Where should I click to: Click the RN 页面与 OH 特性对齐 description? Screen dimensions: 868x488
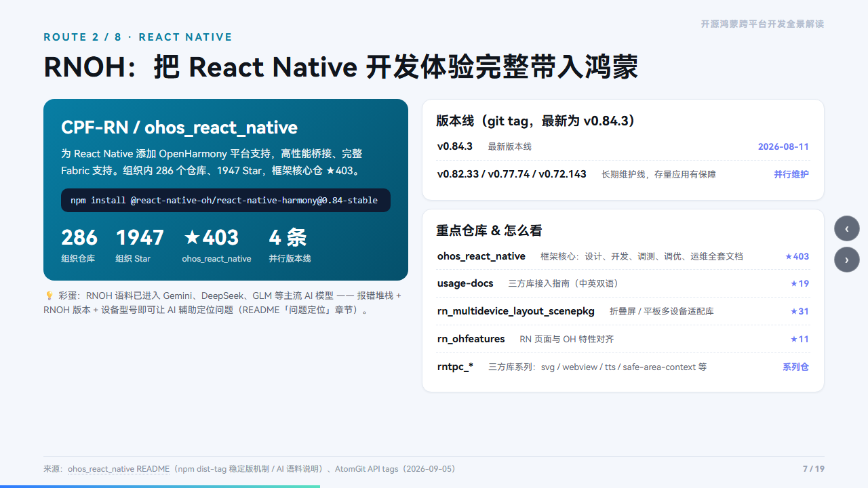pyautogui.click(x=567, y=340)
